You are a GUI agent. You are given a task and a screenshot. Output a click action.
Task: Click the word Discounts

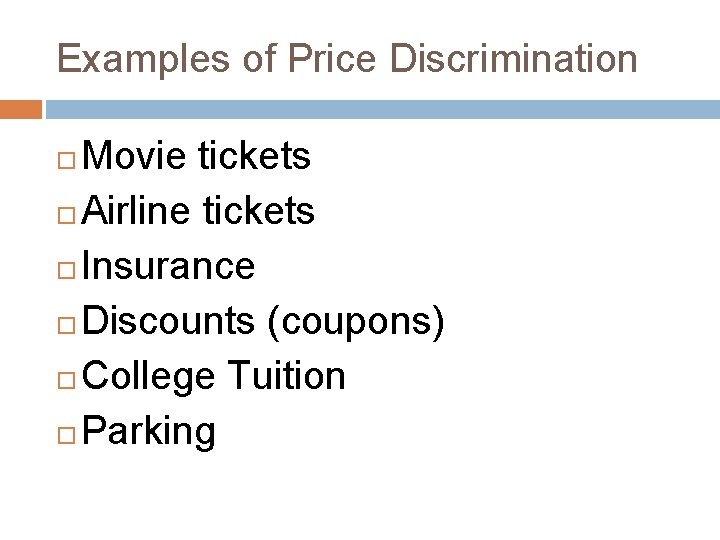(x=169, y=321)
